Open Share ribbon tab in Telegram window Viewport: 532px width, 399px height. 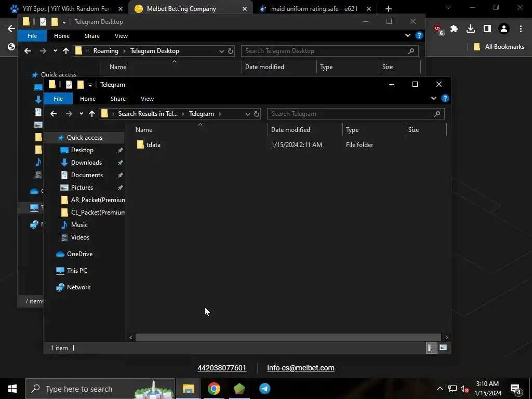click(118, 99)
